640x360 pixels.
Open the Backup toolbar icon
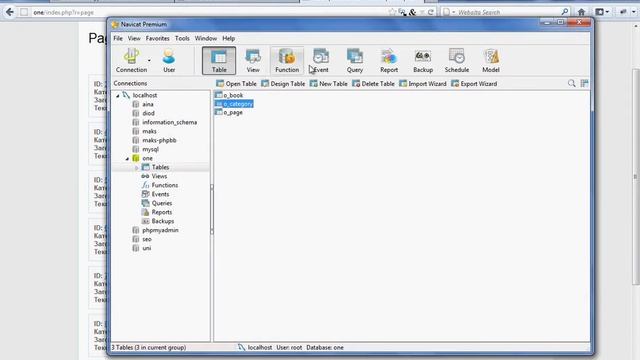[x=423, y=61]
